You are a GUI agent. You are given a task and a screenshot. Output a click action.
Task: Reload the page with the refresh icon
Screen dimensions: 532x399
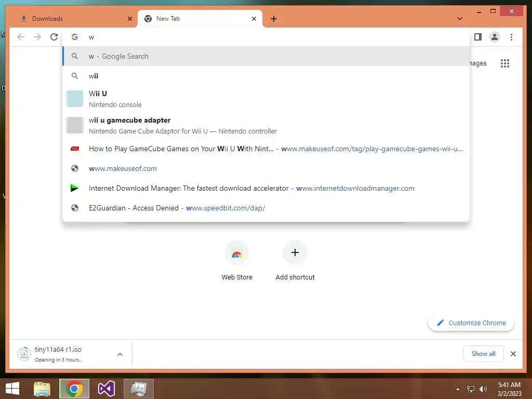(54, 37)
